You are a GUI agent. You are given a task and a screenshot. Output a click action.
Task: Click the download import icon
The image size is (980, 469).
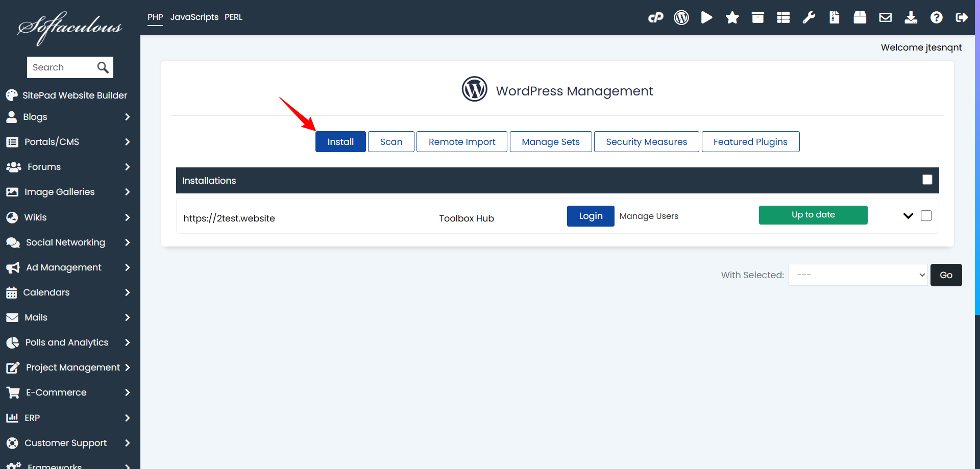click(911, 18)
